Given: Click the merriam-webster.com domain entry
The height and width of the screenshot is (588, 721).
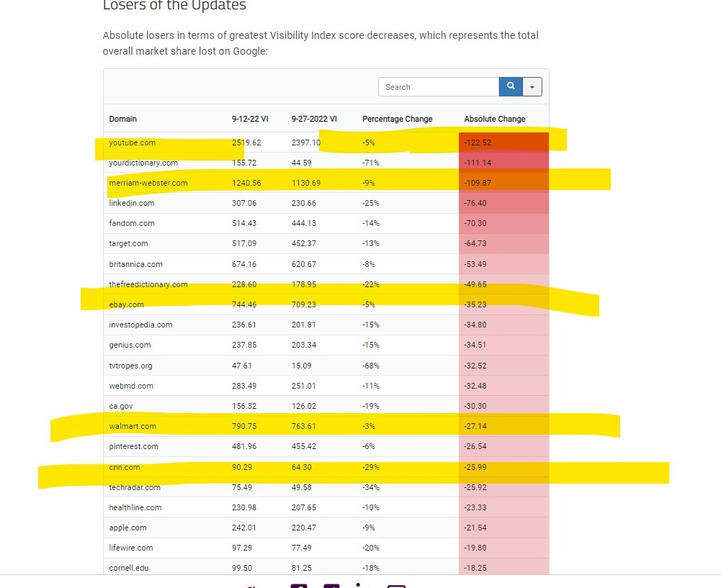Looking at the screenshot, I should [x=148, y=183].
